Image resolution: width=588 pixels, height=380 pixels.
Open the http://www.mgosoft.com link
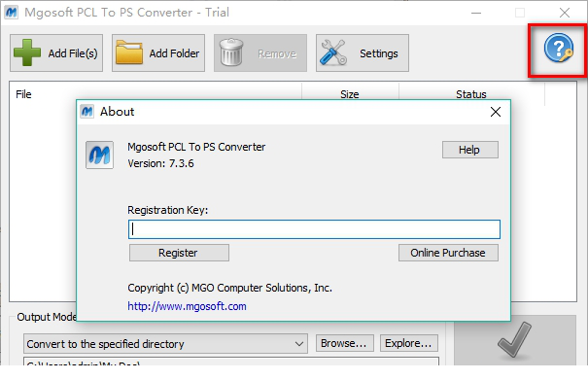pos(187,306)
